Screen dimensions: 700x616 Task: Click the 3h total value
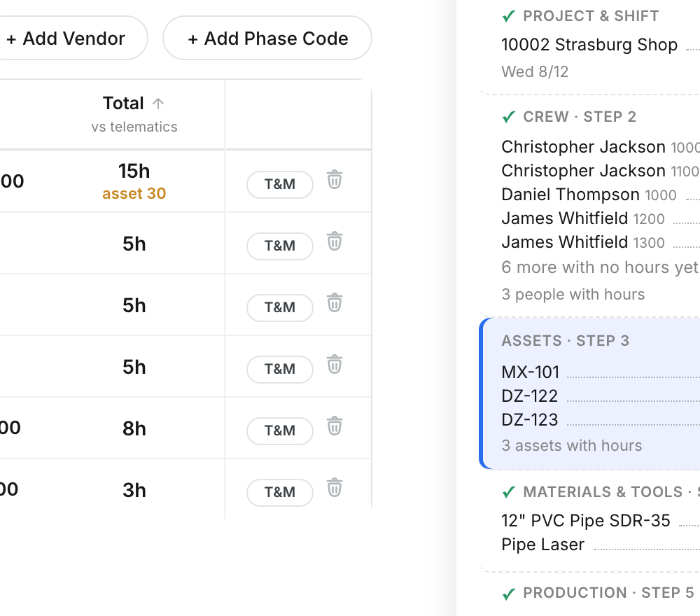coord(134,490)
